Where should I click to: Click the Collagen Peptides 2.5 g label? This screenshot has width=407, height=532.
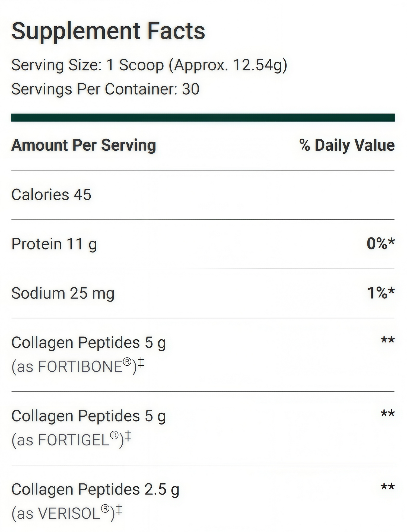coord(95,489)
